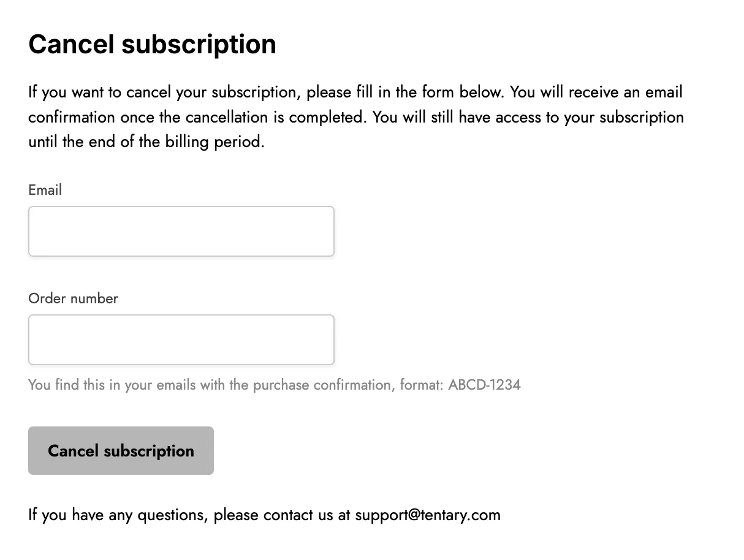Open the support@tentary.com email address
This screenshot has width=744, height=560.
tap(428, 515)
